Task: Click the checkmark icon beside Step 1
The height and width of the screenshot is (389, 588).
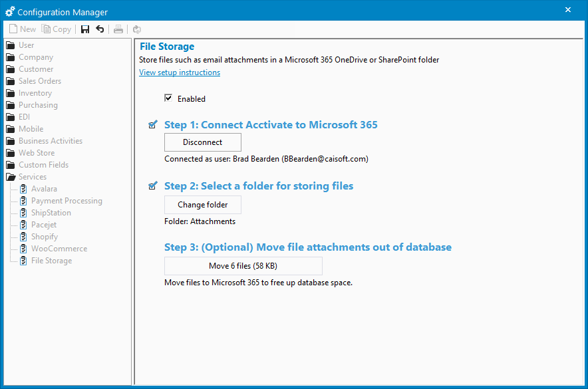Action: point(152,124)
